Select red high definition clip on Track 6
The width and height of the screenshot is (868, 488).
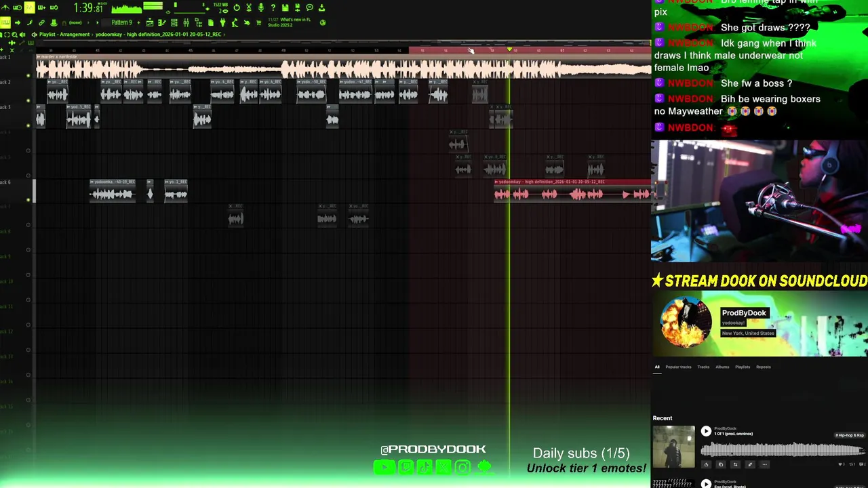tap(572, 191)
